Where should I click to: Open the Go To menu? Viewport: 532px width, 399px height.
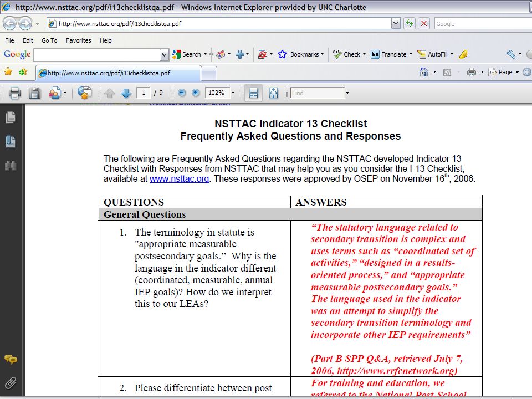coord(49,40)
